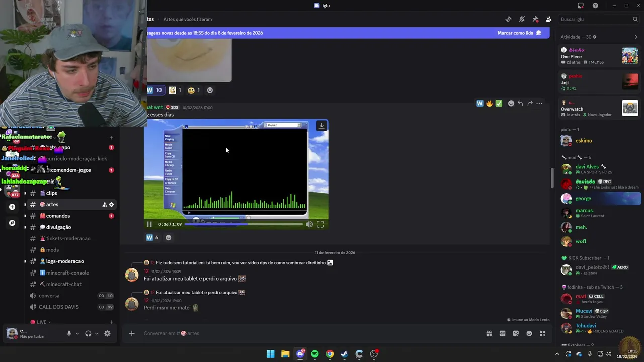The height and width of the screenshot is (362, 644).
Task: Pause the video playback
Action: click(149, 224)
